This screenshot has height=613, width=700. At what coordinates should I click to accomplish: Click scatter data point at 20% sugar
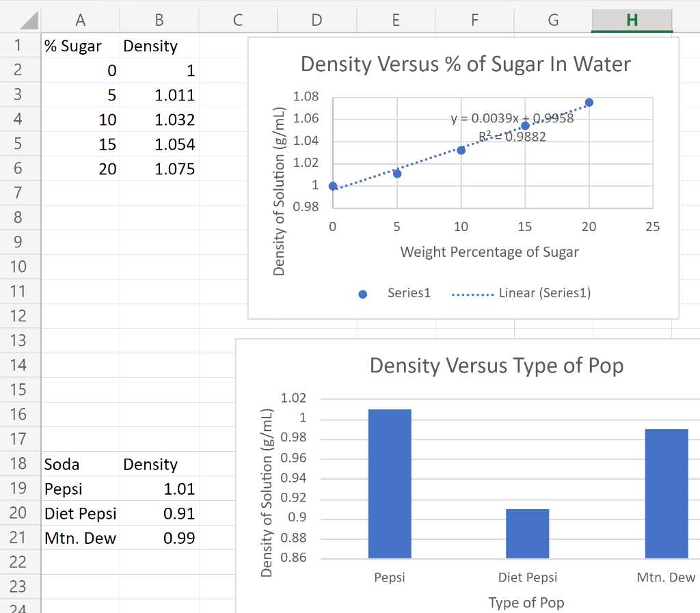click(x=589, y=103)
